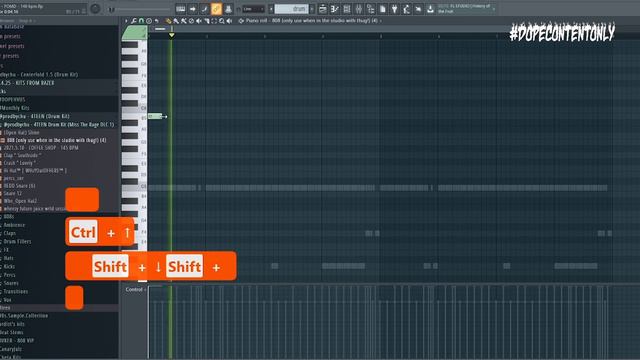Screen dimensions: 640x360
Task: Open the piano roll wrench tools icon
Action: (133, 21)
